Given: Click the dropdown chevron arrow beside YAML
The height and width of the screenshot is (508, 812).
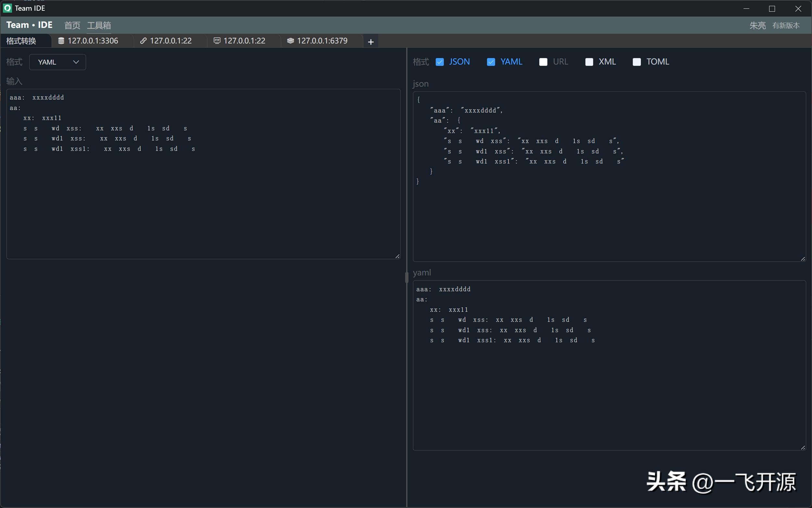Looking at the screenshot, I should [x=76, y=62].
